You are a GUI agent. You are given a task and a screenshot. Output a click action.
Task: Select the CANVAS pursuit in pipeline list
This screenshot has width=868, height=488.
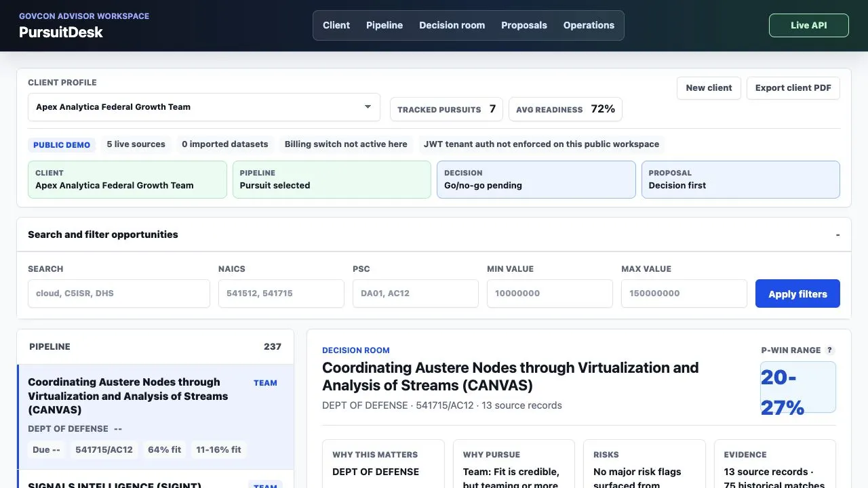pos(155,417)
